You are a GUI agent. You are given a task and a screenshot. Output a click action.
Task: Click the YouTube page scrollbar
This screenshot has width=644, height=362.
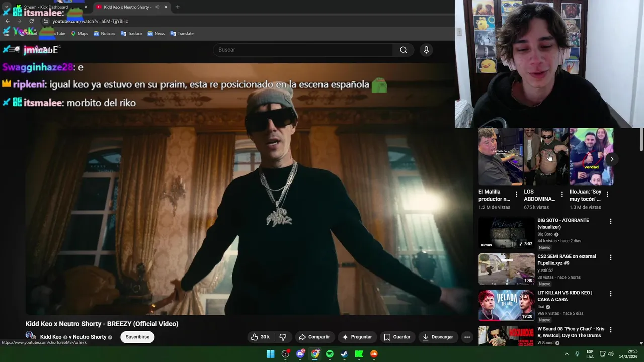[x=641, y=139]
